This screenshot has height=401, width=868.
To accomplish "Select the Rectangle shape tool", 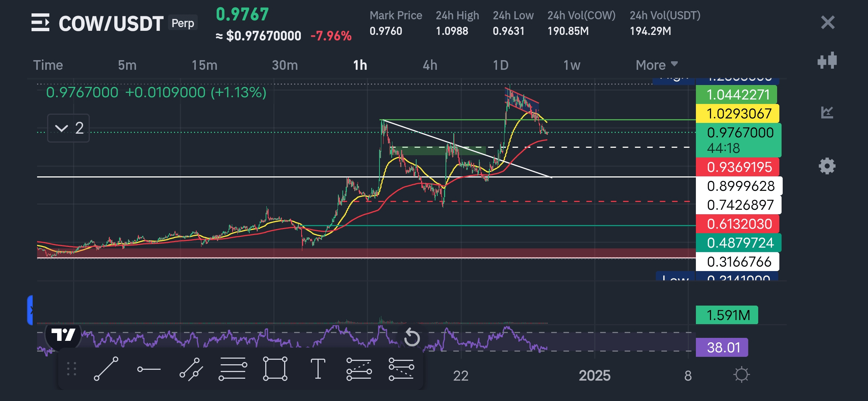I will pyautogui.click(x=275, y=369).
